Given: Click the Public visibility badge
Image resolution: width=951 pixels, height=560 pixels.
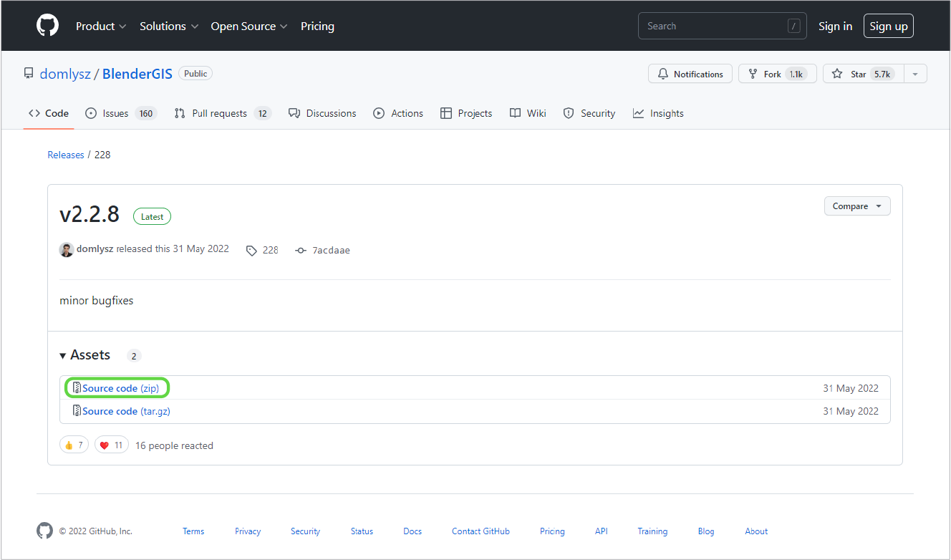Looking at the screenshot, I should click(195, 73).
